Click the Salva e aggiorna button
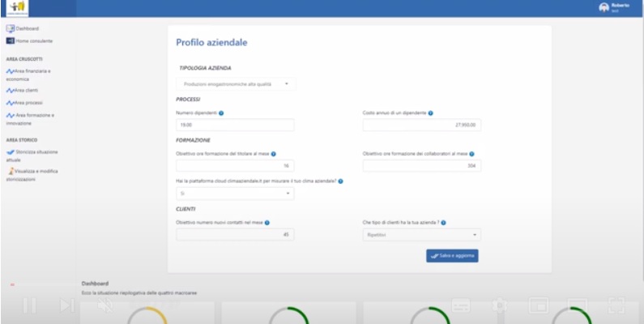 pos(452,256)
